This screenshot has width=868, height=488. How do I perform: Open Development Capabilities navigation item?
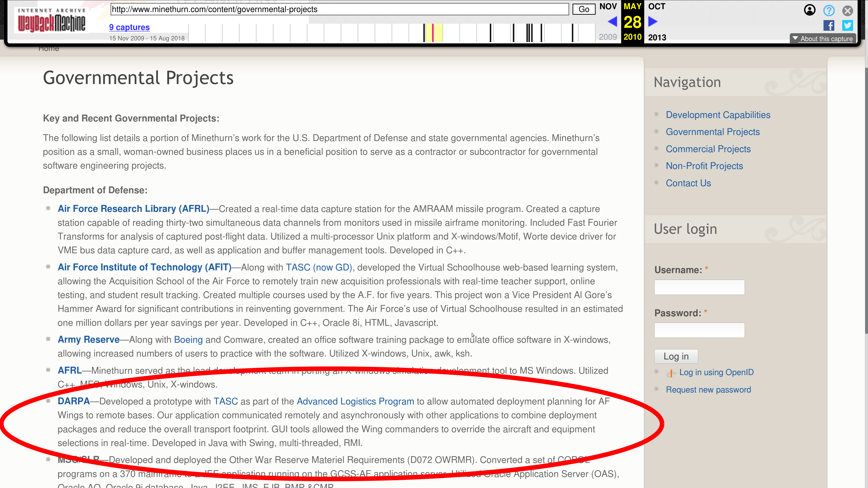[x=718, y=115]
